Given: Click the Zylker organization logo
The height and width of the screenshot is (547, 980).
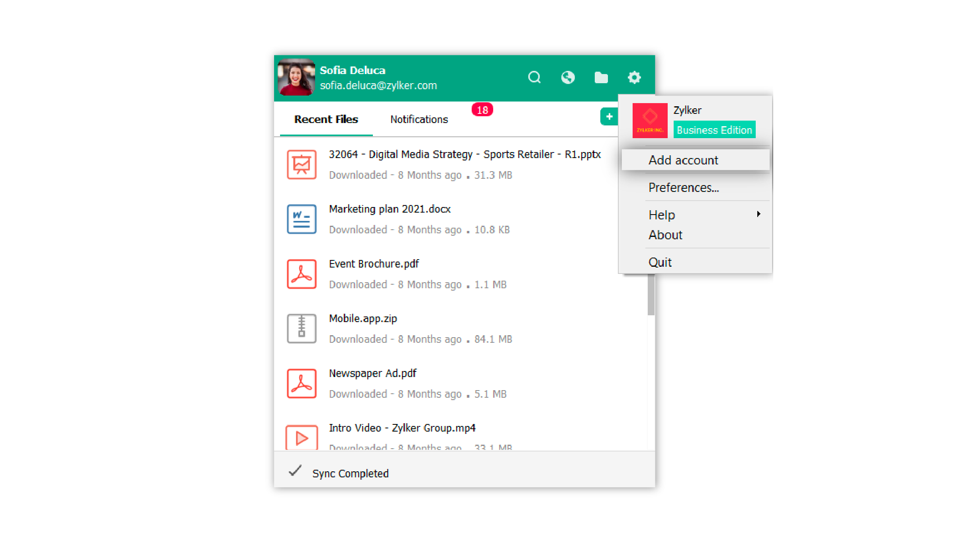Looking at the screenshot, I should pyautogui.click(x=650, y=121).
